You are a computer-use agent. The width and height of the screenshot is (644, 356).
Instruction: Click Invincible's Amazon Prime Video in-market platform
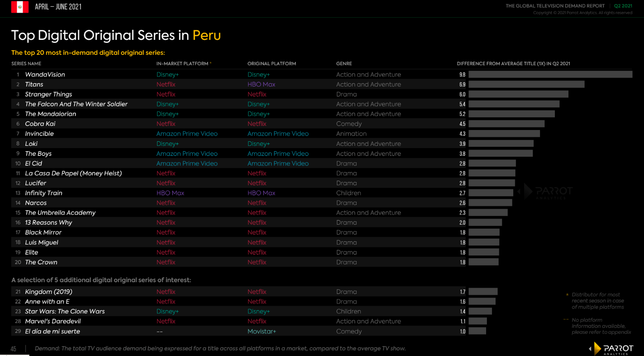[x=187, y=134]
